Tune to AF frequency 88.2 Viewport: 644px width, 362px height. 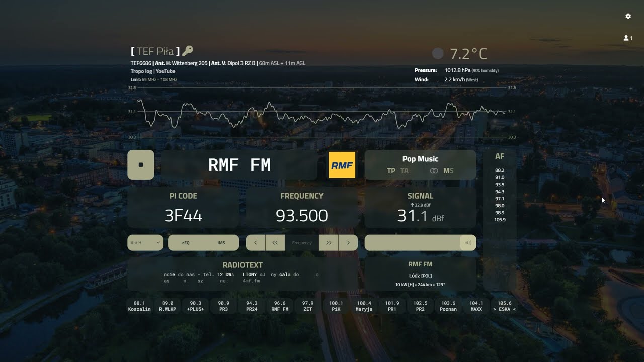(x=500, y=170)
